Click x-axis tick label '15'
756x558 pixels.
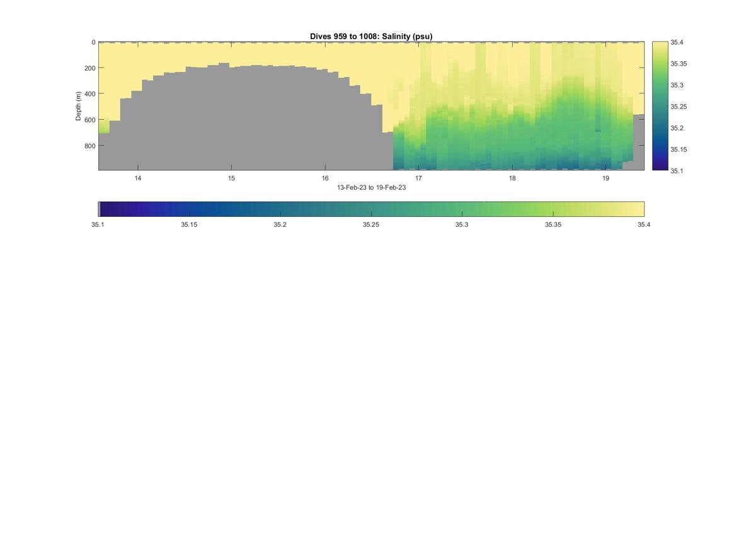tap(231, 178)
